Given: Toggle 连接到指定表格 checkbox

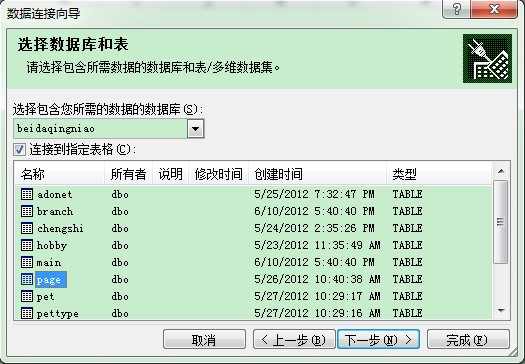Looking at the screenshot, I should pos(19,149).
